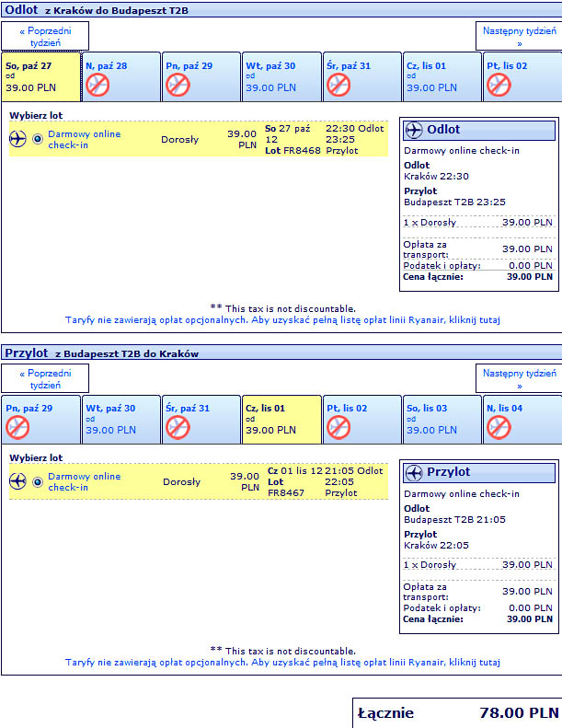The height and width of the screenshot is (728, 562).
Task: Go to return Następny tydzień
Action: (x=519, y=379)
